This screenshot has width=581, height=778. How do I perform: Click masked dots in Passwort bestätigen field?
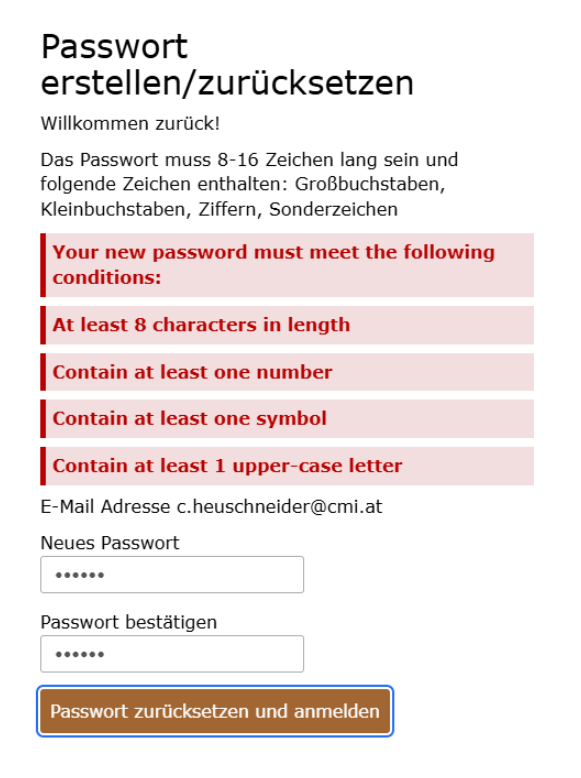[80, 654]
